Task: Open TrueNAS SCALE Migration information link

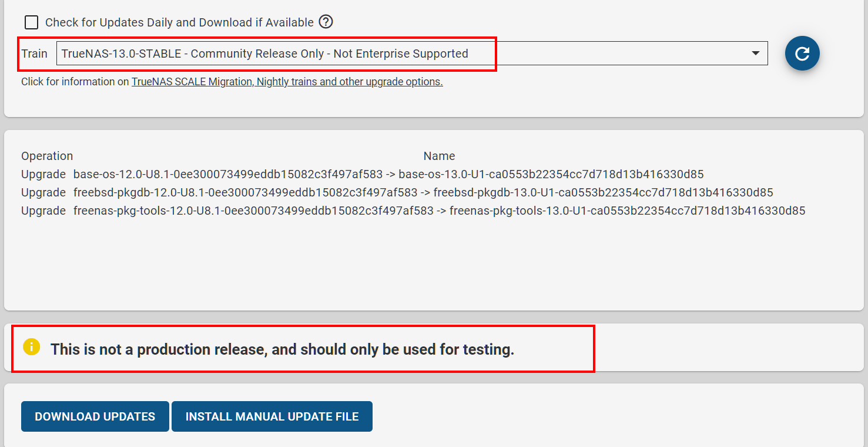Action: (287, 82)
